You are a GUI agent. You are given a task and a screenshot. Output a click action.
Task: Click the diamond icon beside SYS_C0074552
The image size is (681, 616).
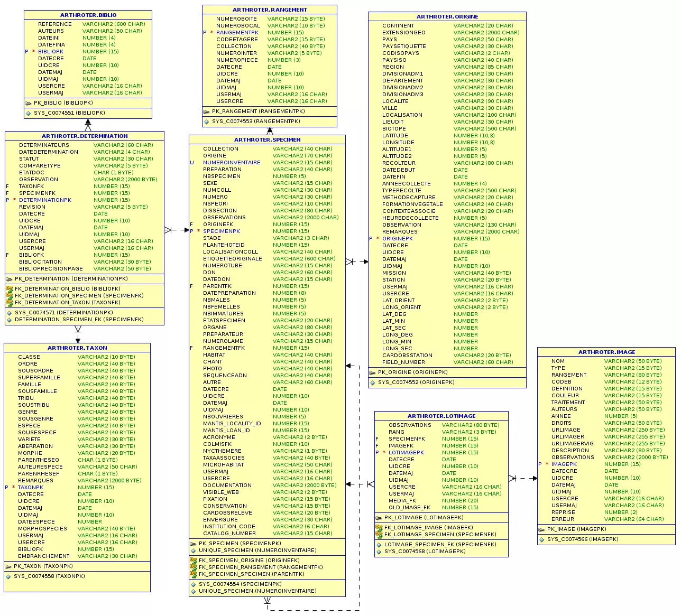373,382
